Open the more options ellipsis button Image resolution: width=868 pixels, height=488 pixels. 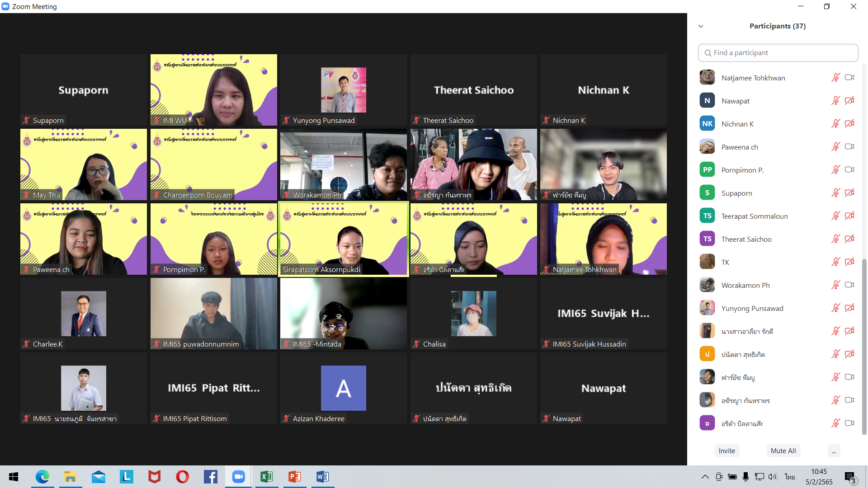coord(834,451)
